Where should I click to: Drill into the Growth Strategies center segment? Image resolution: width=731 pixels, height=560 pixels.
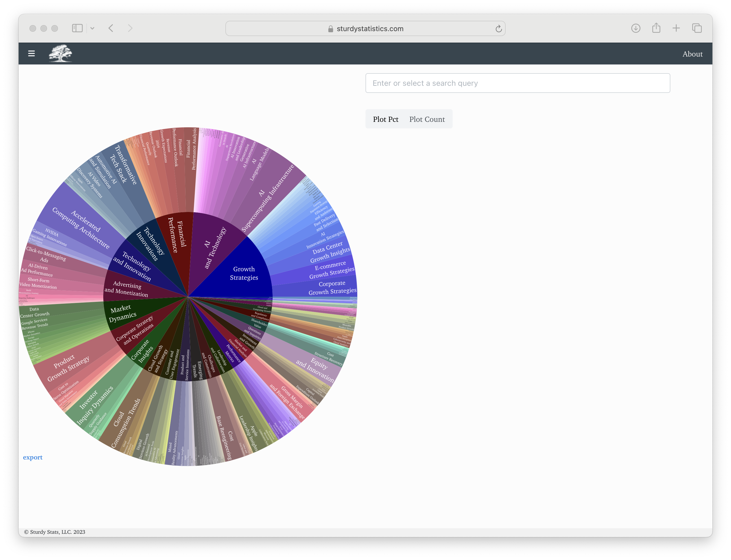pos(244,273)
